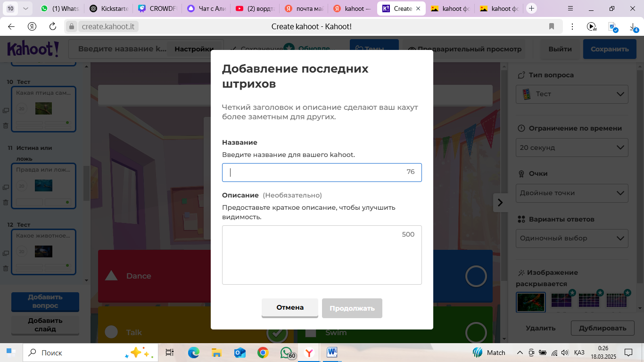Delete question 10 with its trash icon

point(6,126)
